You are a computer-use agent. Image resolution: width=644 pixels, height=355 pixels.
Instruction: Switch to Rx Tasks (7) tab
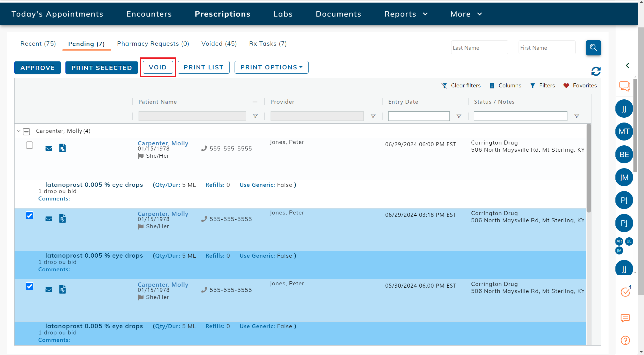268,44
